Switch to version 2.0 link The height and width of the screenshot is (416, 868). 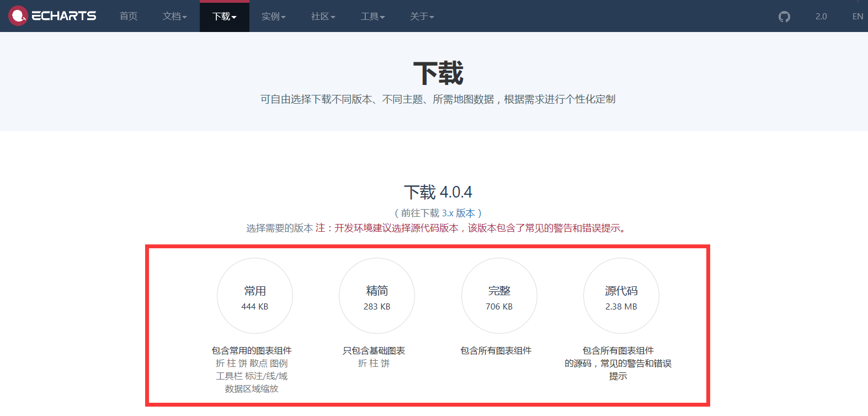(821, 17)
